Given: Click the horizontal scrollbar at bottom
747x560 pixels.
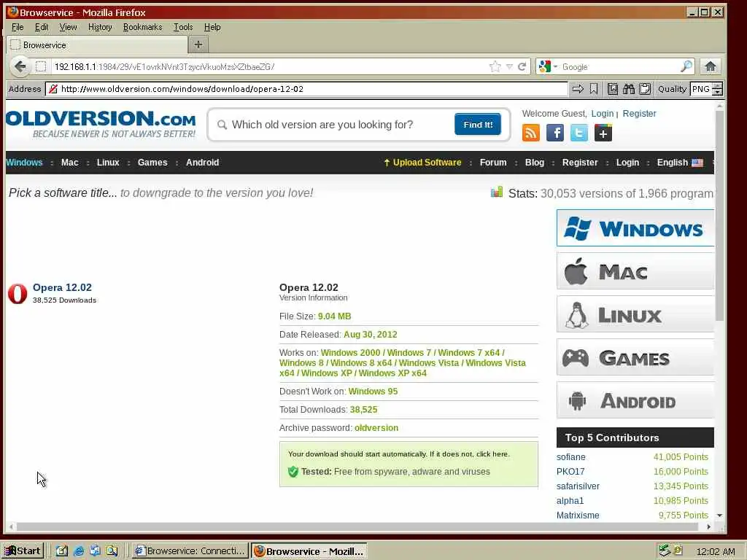Looking at the screenshot, I should coord(359,526).
